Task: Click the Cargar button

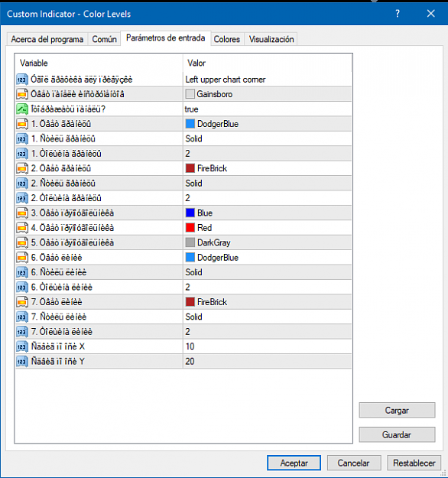Action: click(397, 411)
